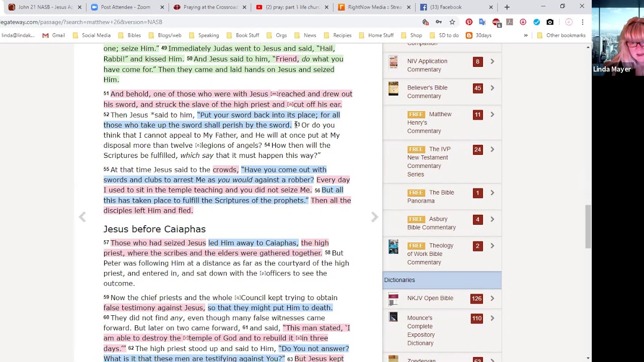Click the Pinterest extension icon

(x=469, y=22)
